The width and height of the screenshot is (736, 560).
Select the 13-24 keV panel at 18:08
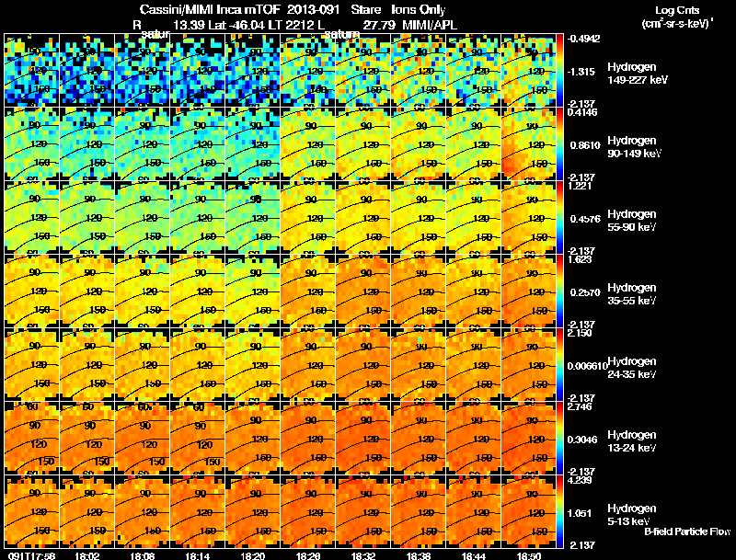143,438
